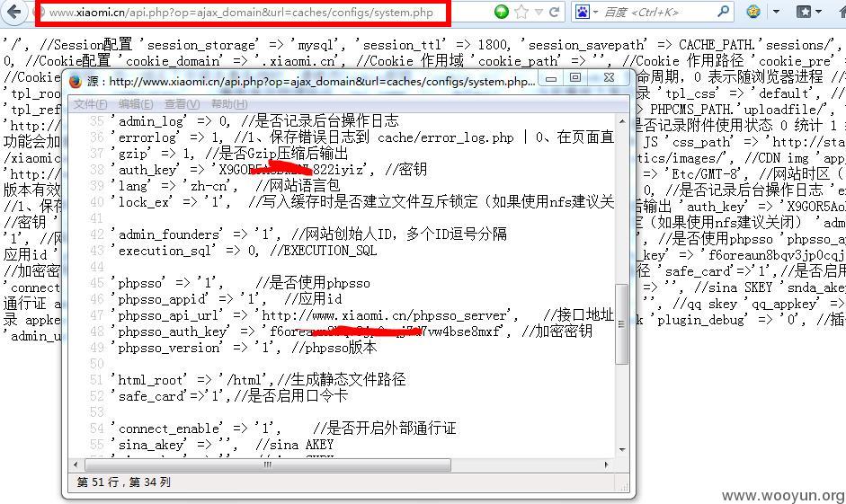Click the 'safe_card' line 52 text
Screen dimensions: 846x504
(228, 396)
